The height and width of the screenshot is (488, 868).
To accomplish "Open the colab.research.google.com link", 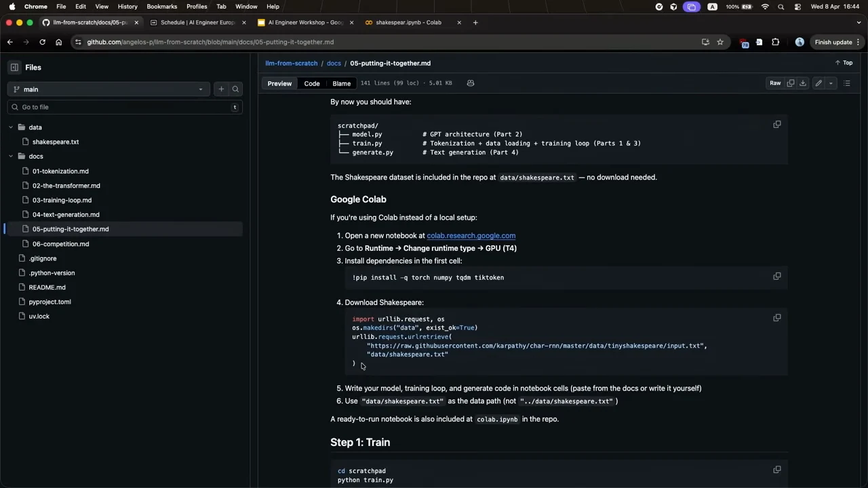I will [471, 236].
